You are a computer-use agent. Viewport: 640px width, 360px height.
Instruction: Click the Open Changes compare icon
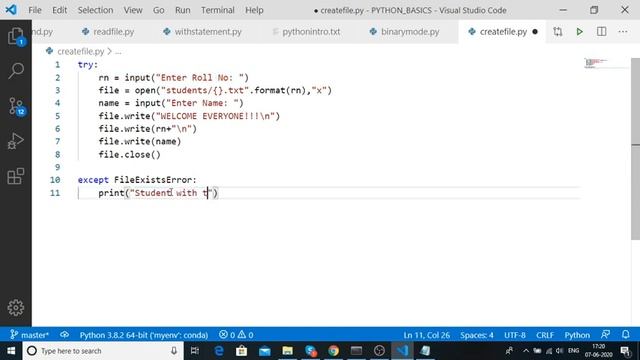point(558,31)
